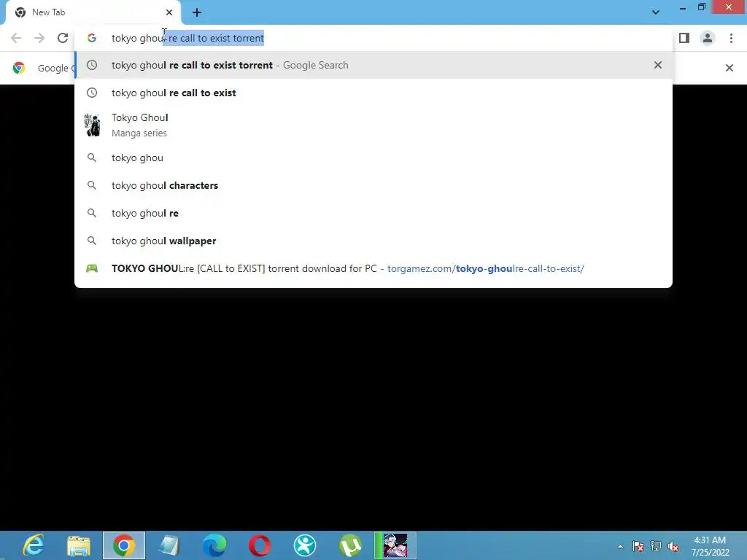Select the 'tokyo ghou' search suggestion

pos(373,157)
